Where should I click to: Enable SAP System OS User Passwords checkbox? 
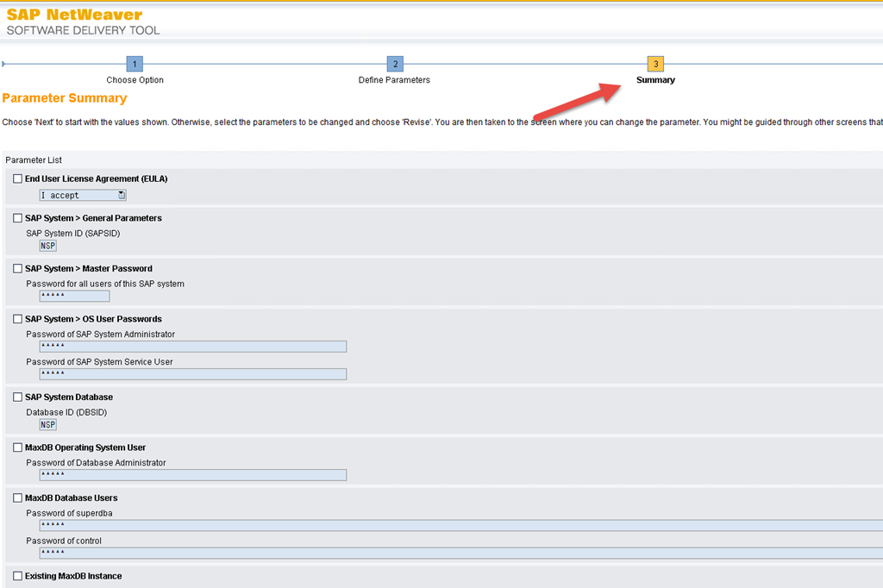[x=18, y=320]
